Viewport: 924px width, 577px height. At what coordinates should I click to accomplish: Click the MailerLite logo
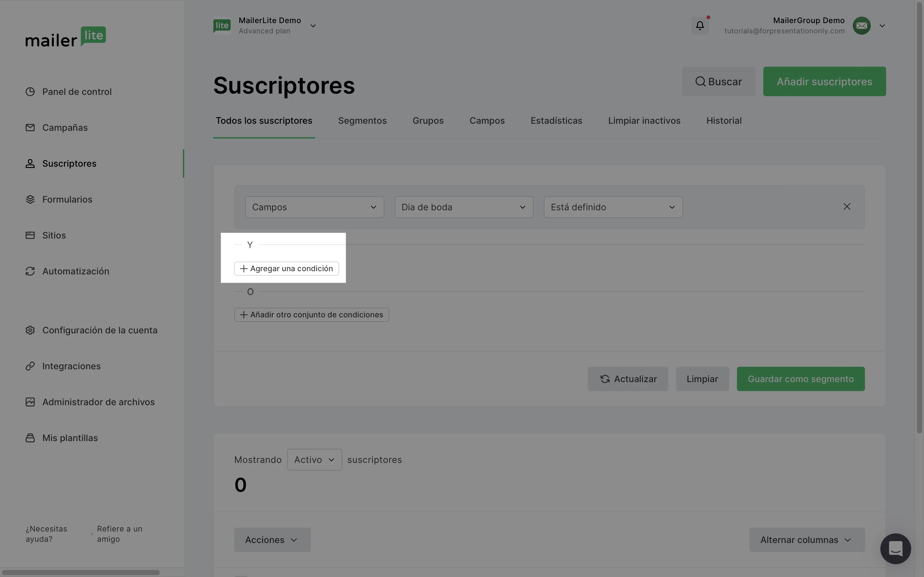point(66,37)
